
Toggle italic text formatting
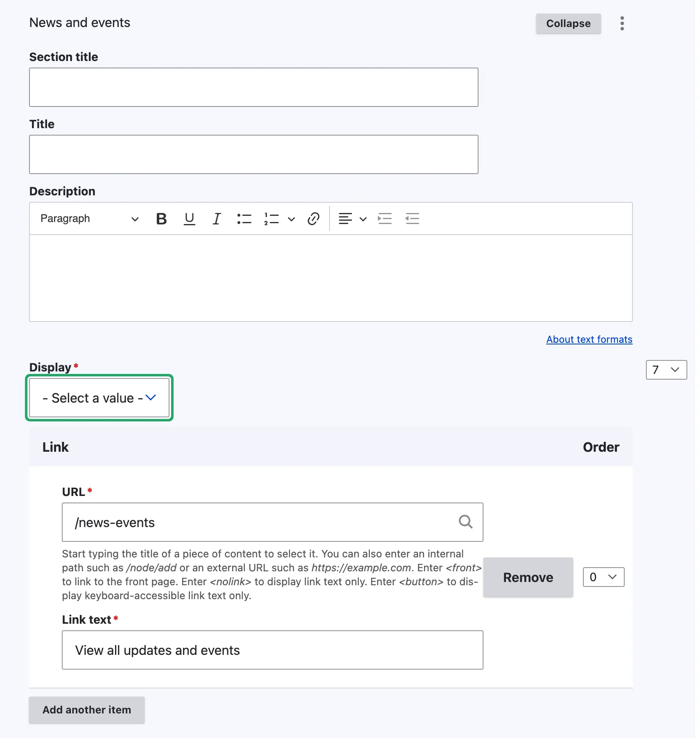tap(217, 219)
